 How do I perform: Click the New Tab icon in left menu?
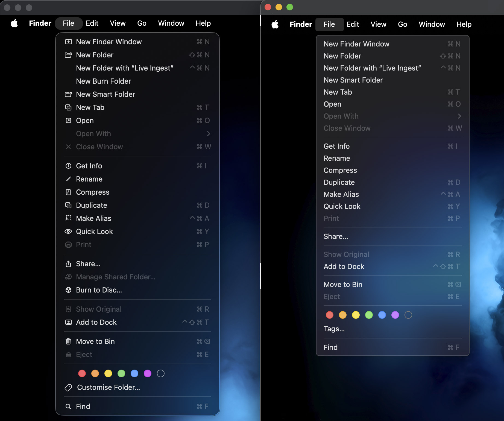68,107
